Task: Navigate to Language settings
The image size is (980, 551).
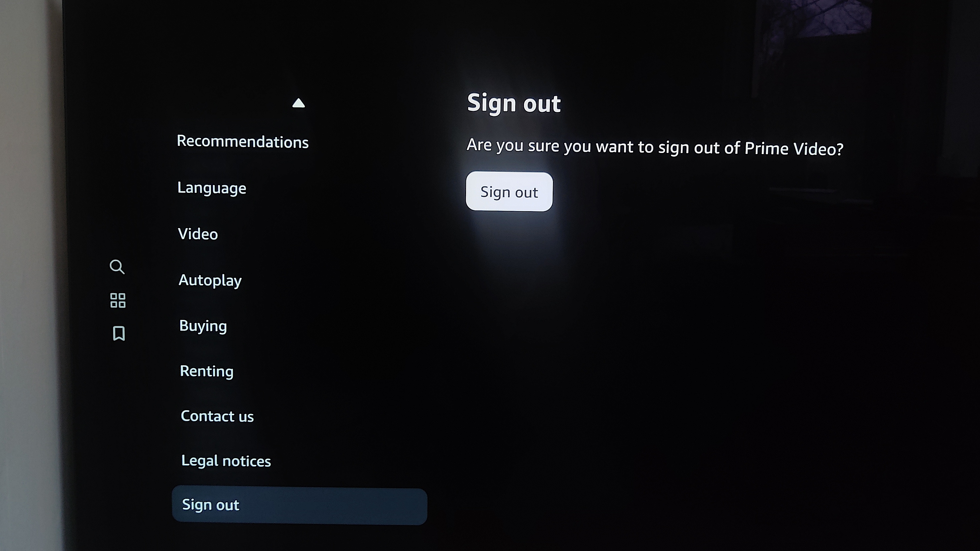Action: [211, 187]
